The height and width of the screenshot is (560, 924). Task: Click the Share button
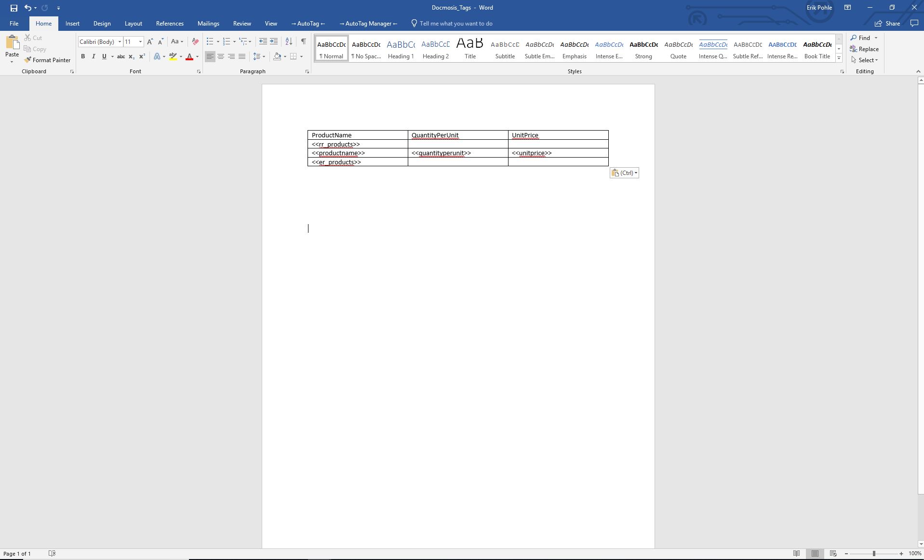click(887, 24)
